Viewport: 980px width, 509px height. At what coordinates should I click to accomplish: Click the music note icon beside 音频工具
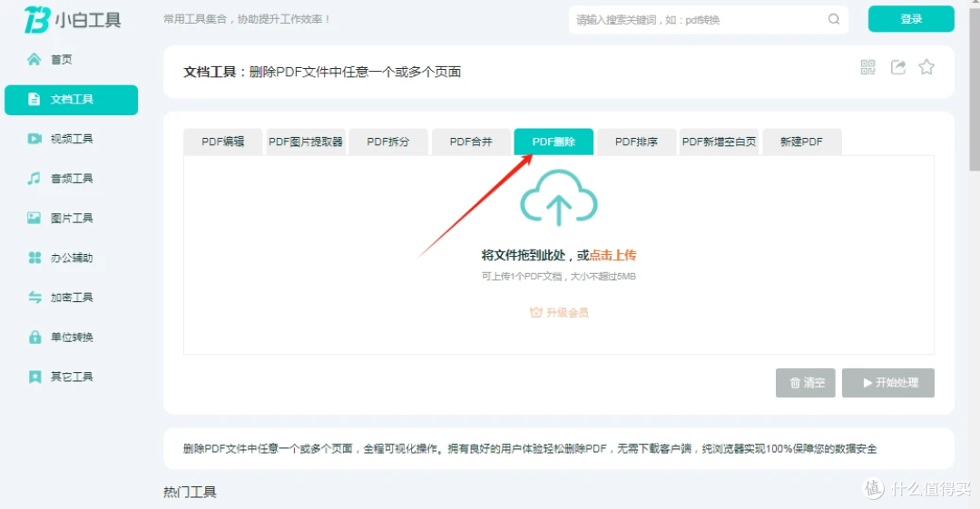pos(34,178)
